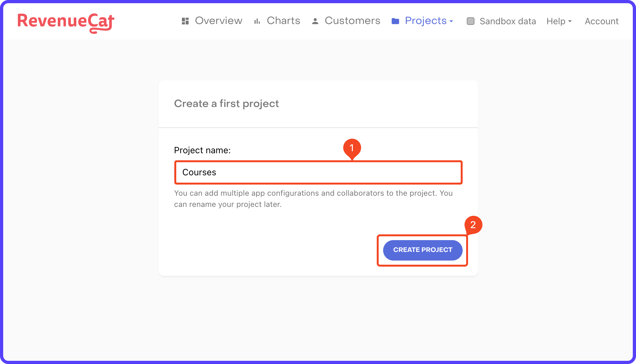Open the Account link
The image size is (636, 364).
click(x=602, y=21)
